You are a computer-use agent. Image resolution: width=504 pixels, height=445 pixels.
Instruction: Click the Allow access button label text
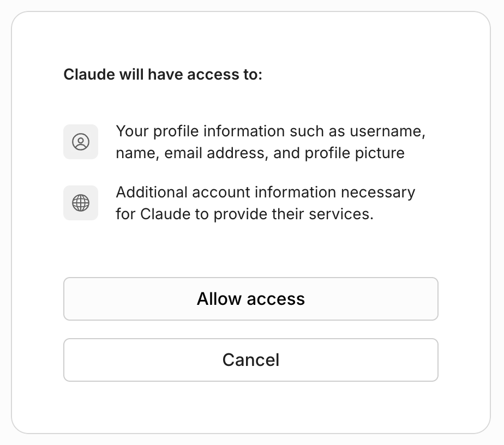tap(251, 299)
